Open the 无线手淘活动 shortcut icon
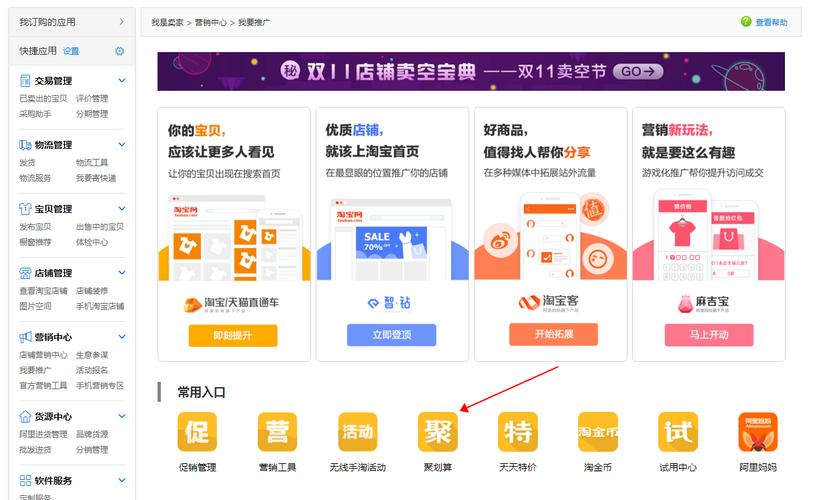The height and width of the screenshot is (500, 821). tap(358, 432)
